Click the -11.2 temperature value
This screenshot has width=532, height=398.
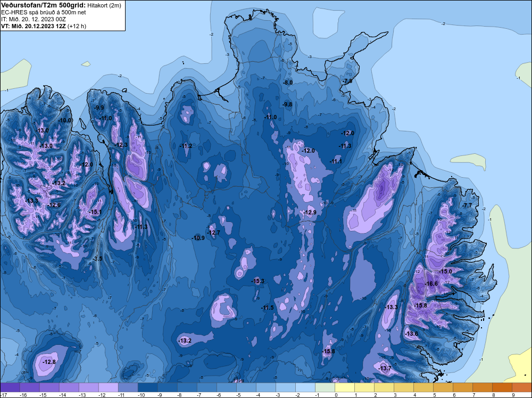tap(186, 146)
